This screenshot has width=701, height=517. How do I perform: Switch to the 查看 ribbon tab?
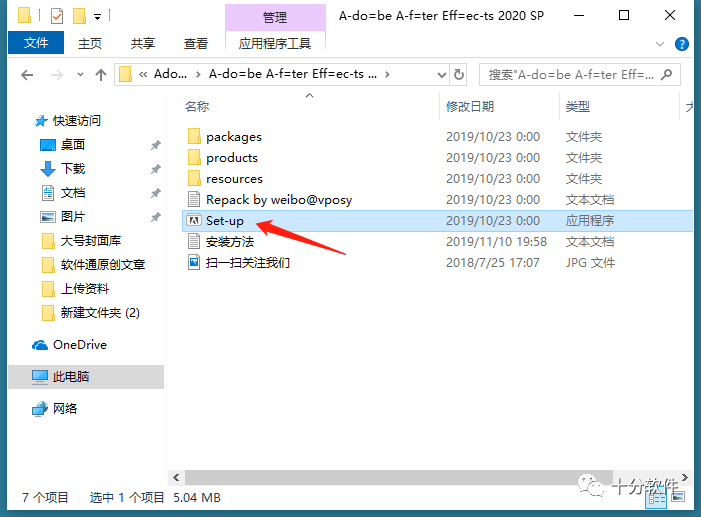(196, 43)
